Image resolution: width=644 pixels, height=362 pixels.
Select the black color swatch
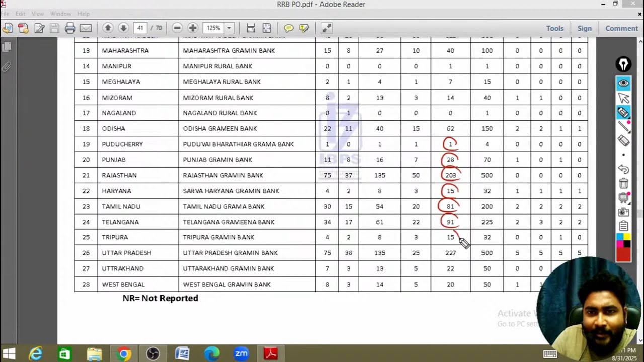coord(627,244)
